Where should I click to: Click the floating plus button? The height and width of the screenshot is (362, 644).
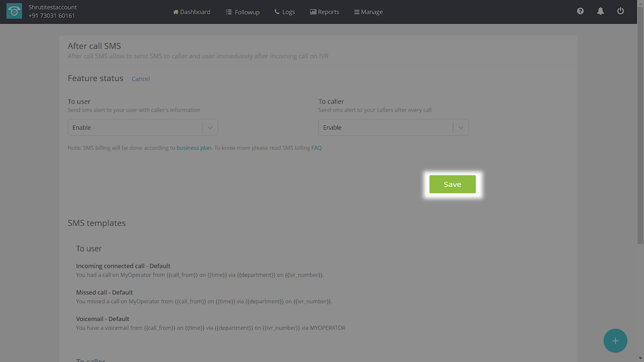pos(615,341)
